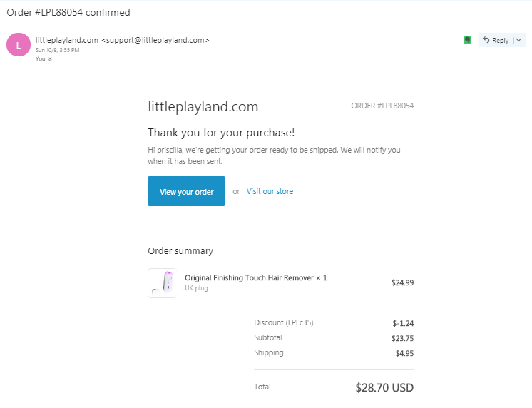Expand recipient details next to "You"

(50, 59)
